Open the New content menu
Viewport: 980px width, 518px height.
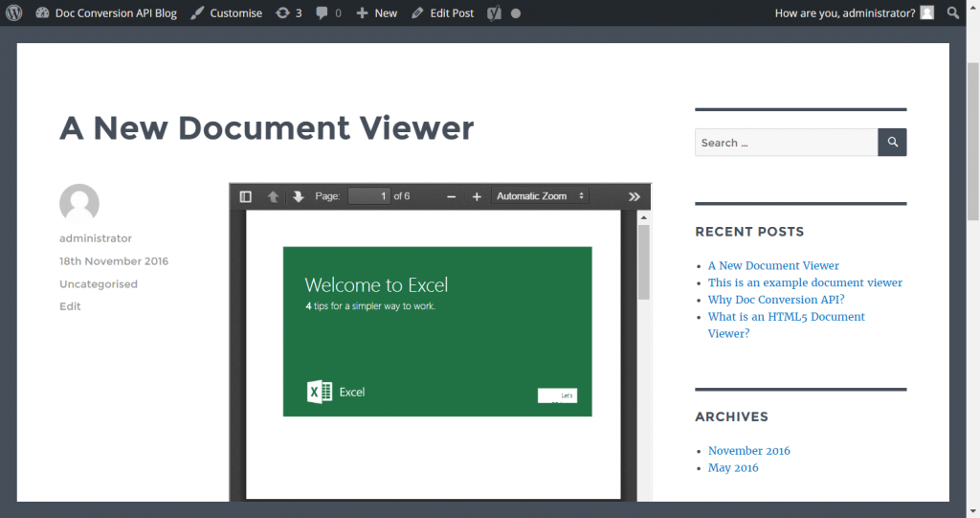point(376,12)
